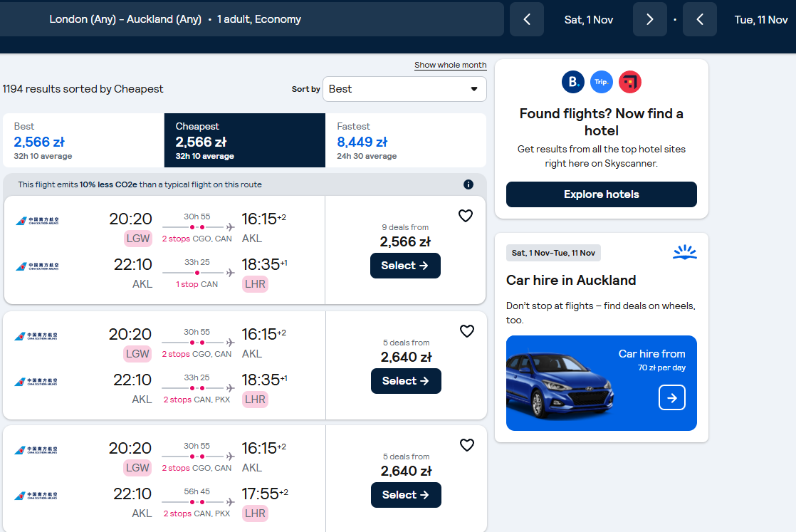The height and width of the screenshot is (532, 796).
Task: Go to the day before Sat, 1 Nov
Action: 527,19
